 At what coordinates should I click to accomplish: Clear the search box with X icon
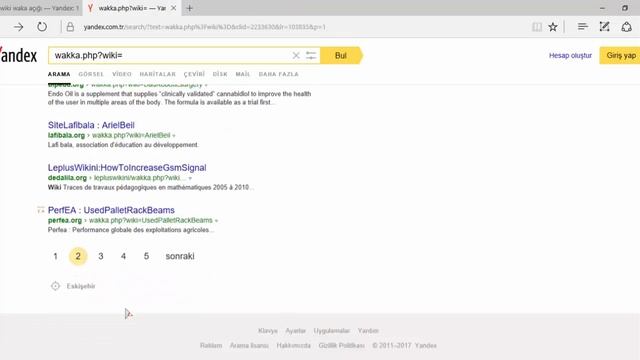pyautogui.click(x=296, y=56)
